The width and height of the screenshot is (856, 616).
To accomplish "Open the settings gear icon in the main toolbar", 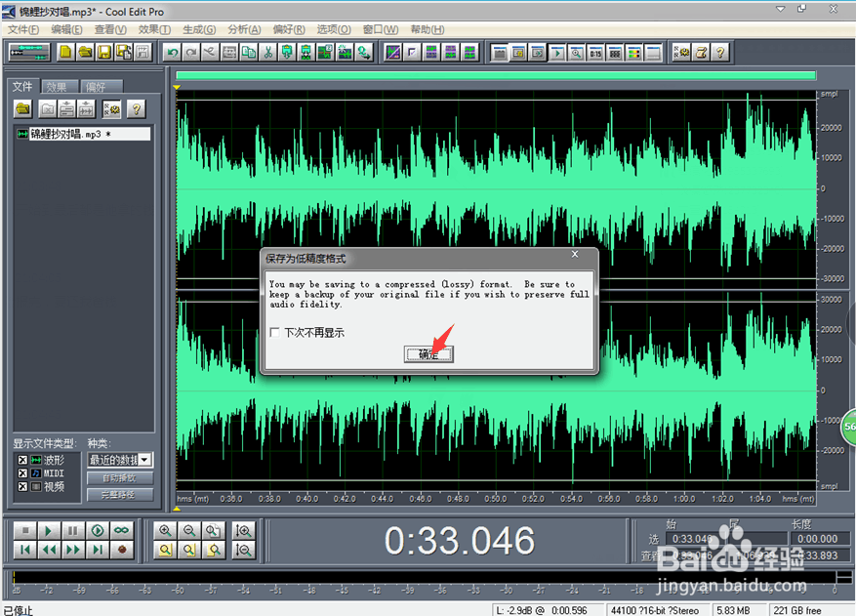I will [681, 53].
